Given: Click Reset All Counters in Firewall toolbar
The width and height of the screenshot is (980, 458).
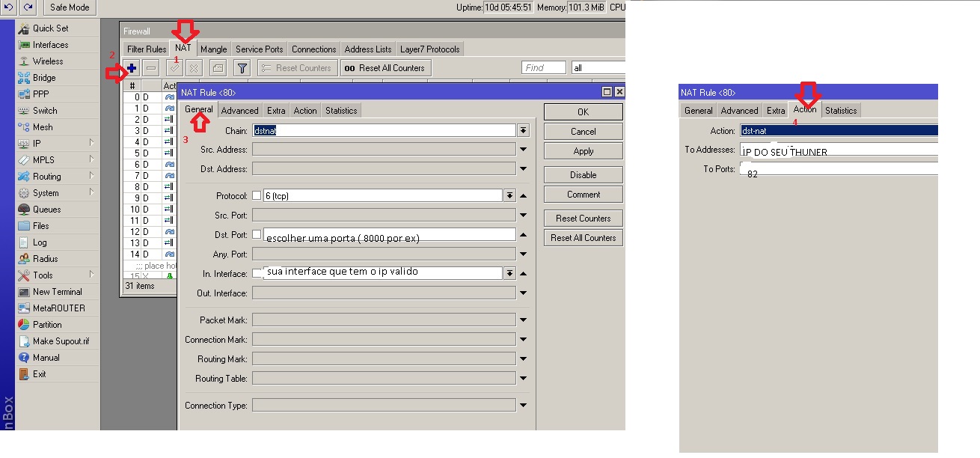Looking at the screenshot, I should [x=385, y=67].
